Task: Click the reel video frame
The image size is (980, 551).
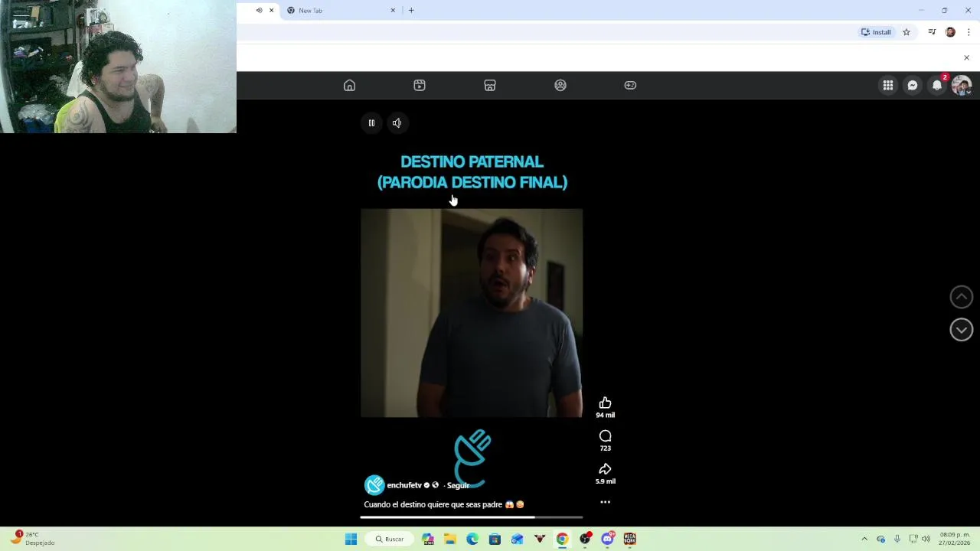Action: pyautogui.click(x=472, y=313)
